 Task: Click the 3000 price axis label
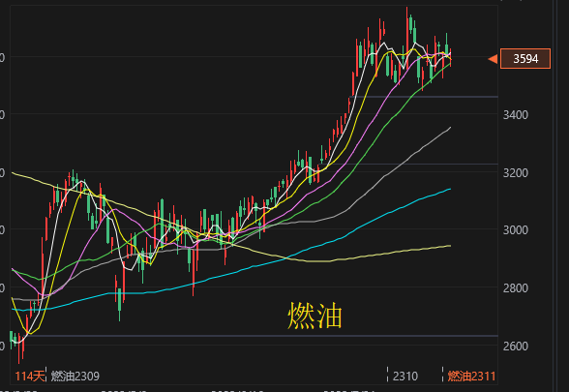click(x=515, y=230)
